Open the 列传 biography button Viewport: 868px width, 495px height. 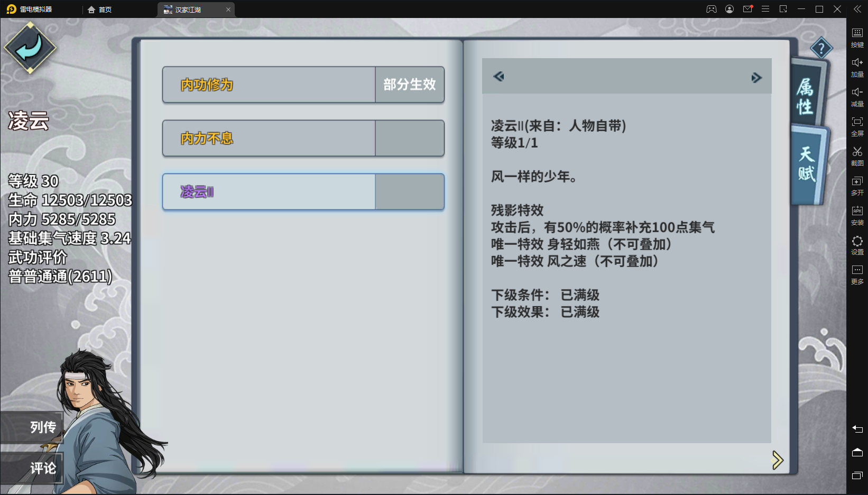(32, 427)
